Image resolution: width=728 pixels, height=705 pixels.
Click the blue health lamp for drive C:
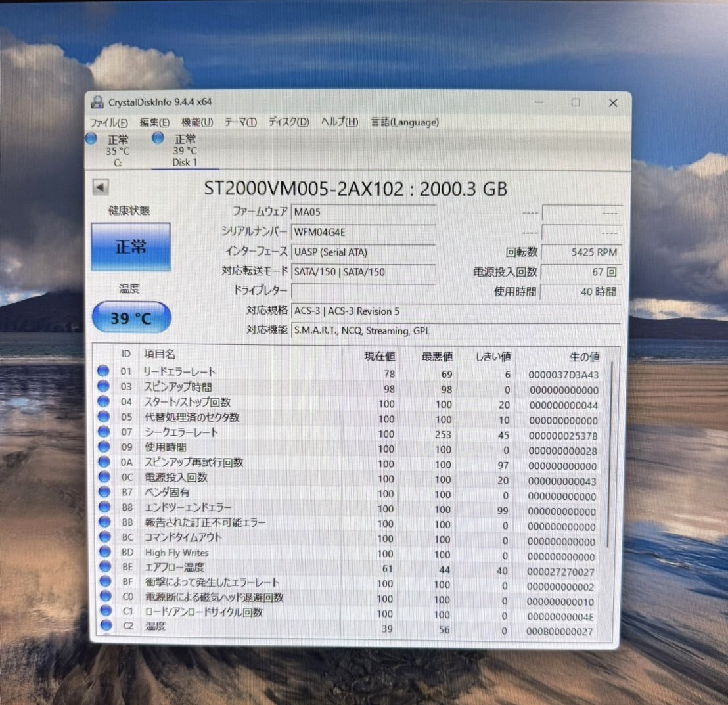(91, 138)
